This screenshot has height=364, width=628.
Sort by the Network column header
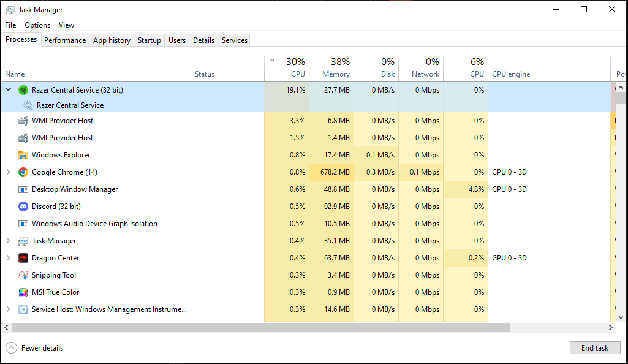421,69
